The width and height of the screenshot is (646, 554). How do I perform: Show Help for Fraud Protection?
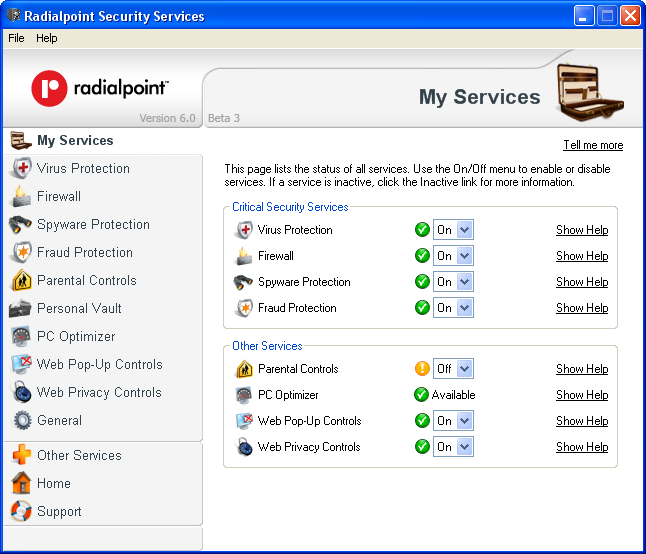582,308
